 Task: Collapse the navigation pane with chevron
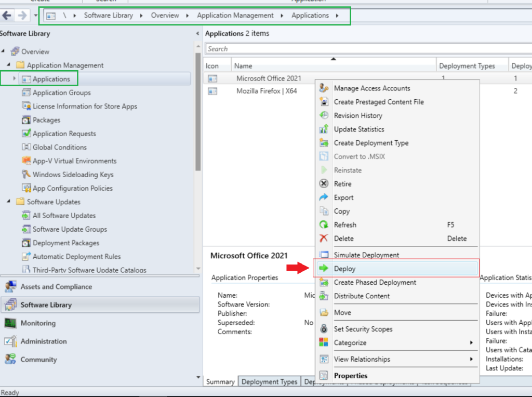point(197,33)
